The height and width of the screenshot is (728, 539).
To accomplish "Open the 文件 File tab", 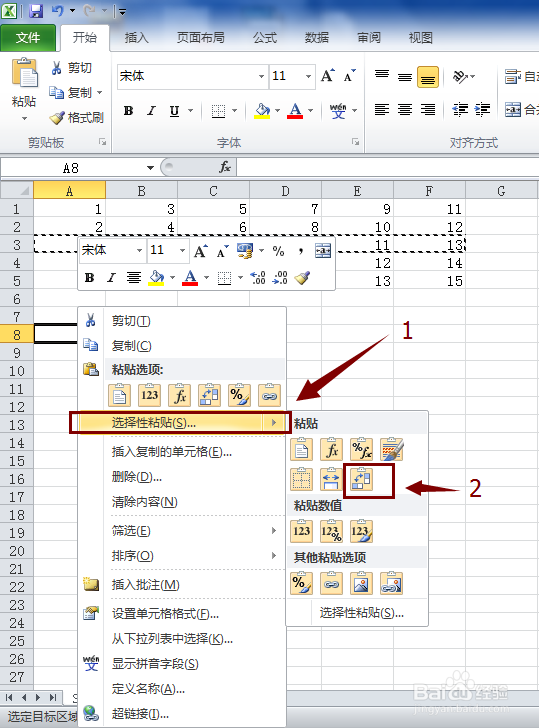I will [28, 38].
